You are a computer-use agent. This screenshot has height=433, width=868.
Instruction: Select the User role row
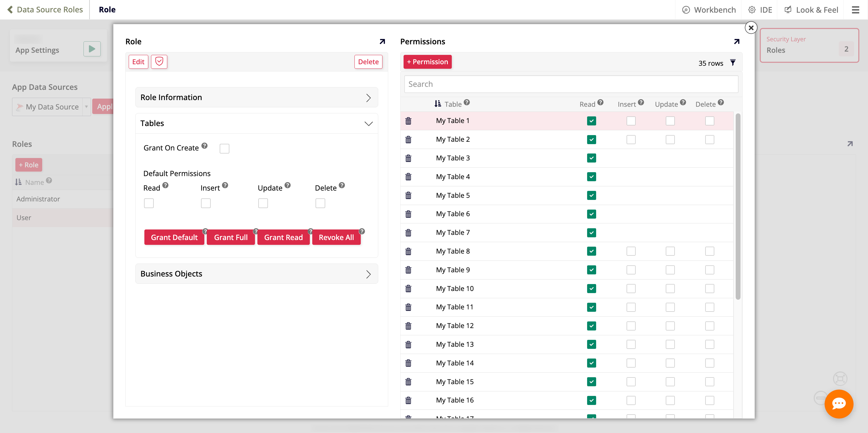(x=63, y=217)
